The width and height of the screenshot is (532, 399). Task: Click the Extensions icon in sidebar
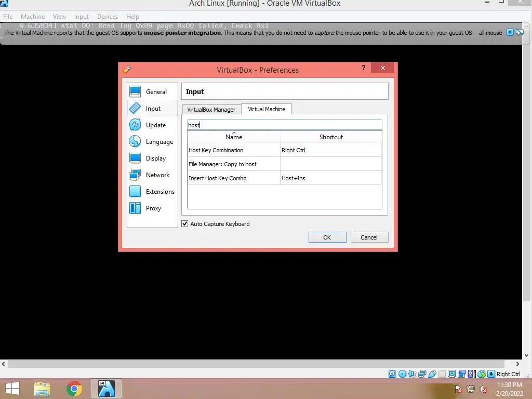point(135,191)
